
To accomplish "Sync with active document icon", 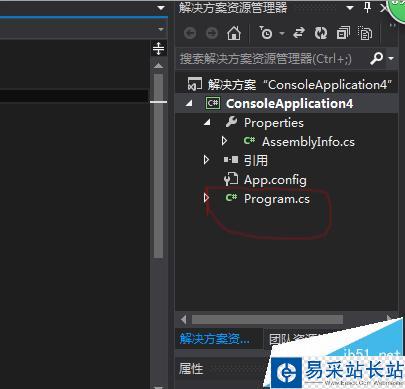I will (299, 33).
